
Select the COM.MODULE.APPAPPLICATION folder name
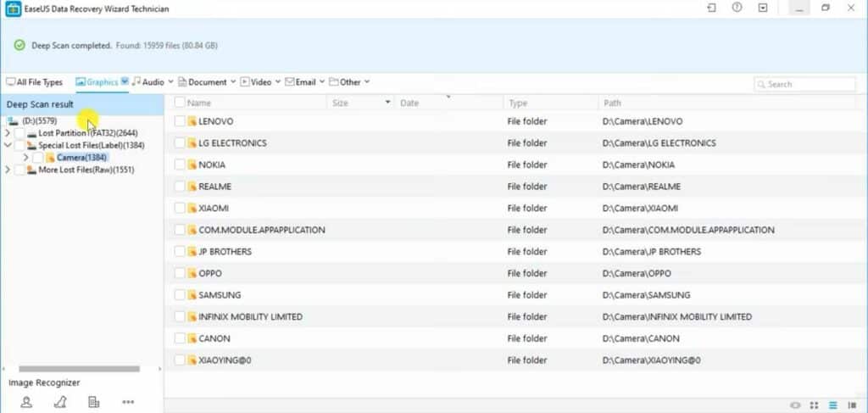click(262, 230)
